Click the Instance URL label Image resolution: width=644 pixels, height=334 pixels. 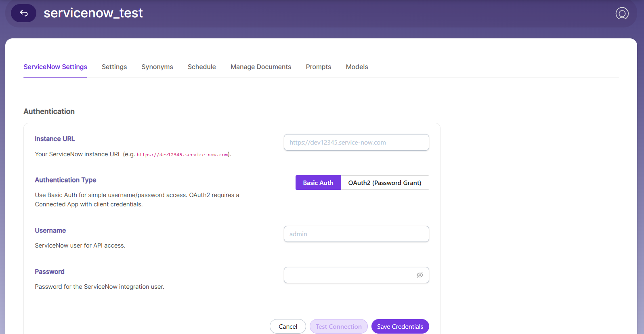55,139
